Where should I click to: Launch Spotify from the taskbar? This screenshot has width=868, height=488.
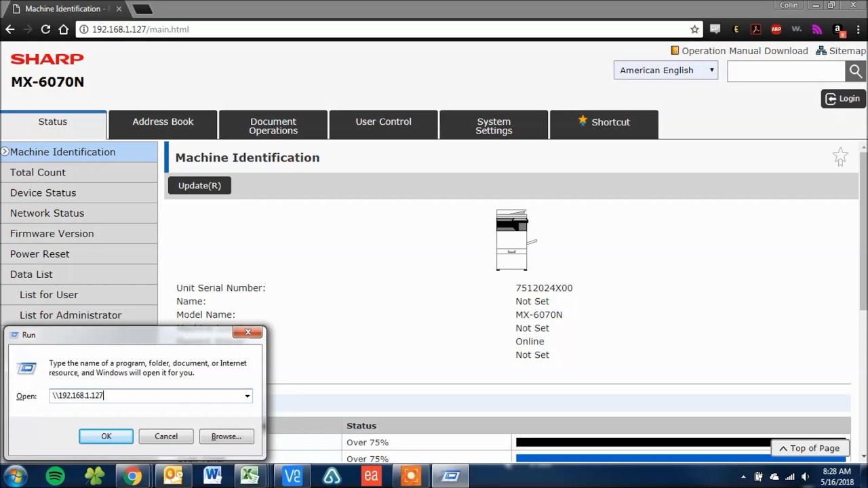(x=55, y=476)
